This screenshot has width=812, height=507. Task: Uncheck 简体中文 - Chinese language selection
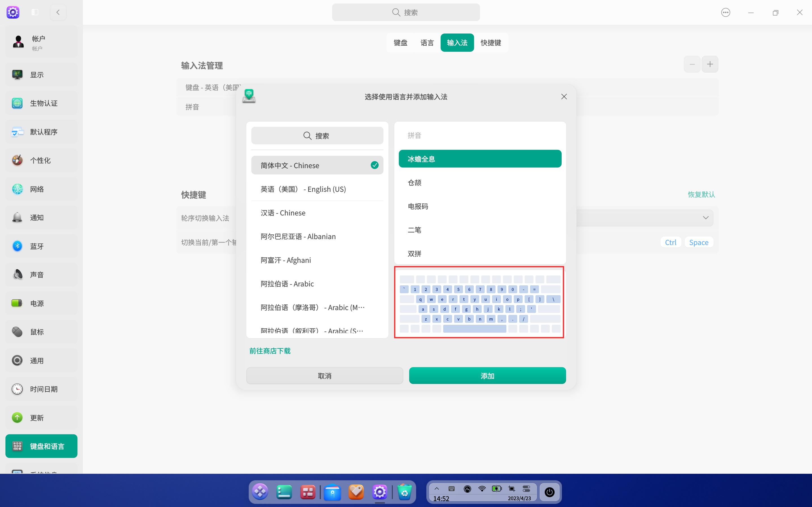[374, 165]
